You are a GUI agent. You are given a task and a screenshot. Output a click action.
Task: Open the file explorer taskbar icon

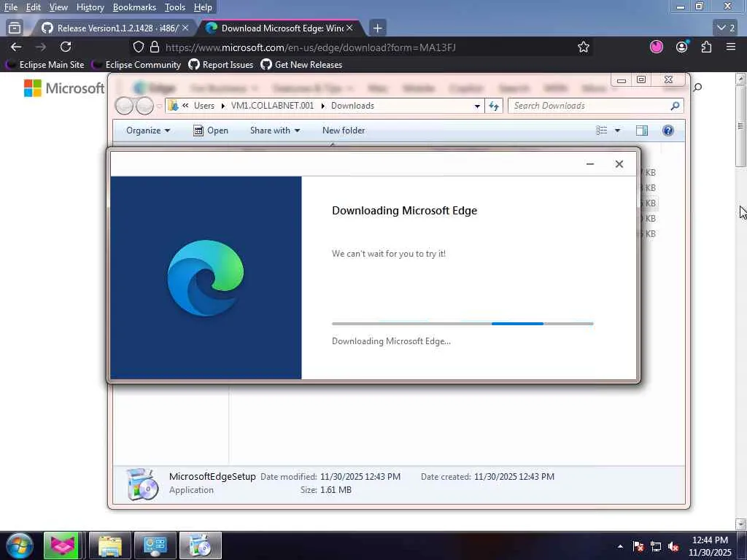110,545
